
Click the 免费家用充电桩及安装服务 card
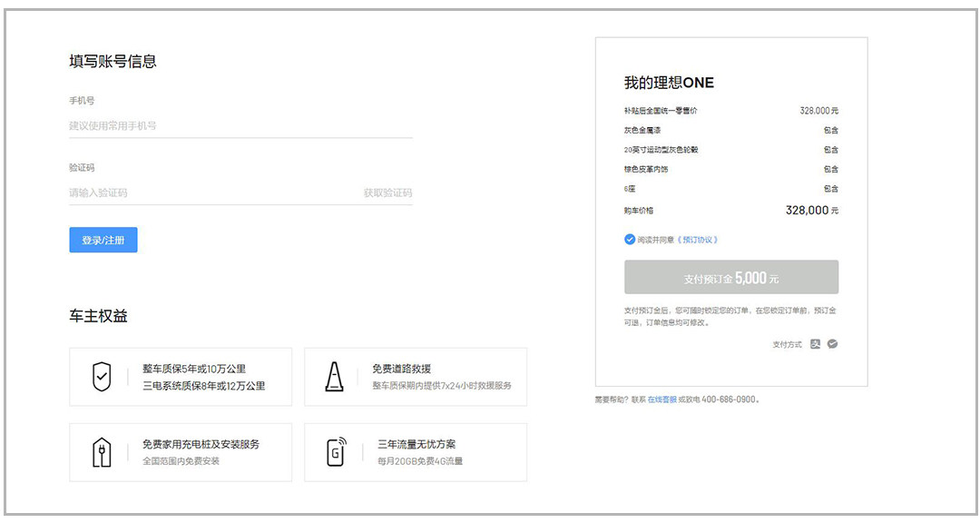pos(181,452)
